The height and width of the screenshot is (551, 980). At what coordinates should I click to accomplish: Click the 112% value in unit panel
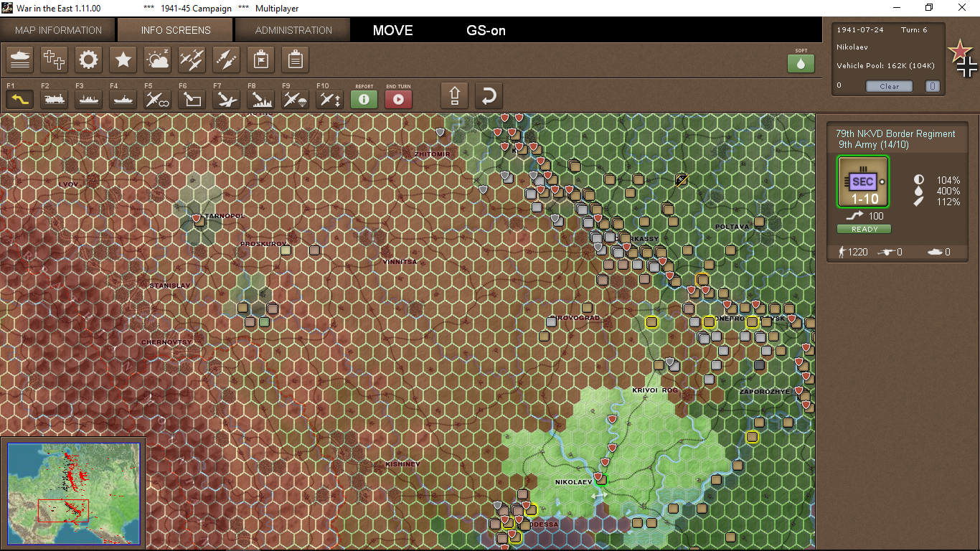coord(948,202)
